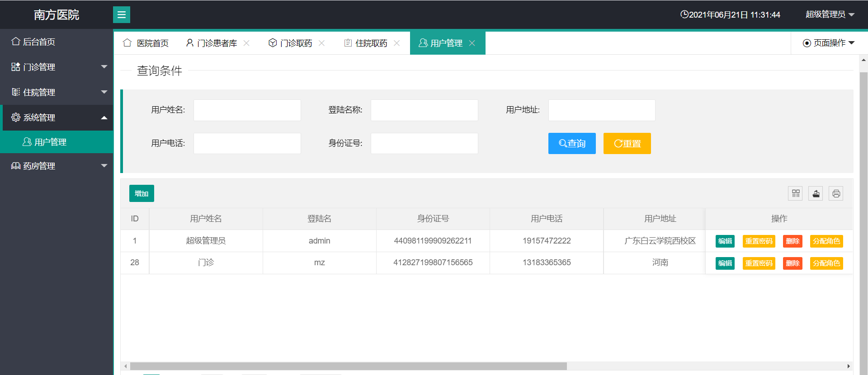Open the 页面操作 dropdown

click(829, 43)
